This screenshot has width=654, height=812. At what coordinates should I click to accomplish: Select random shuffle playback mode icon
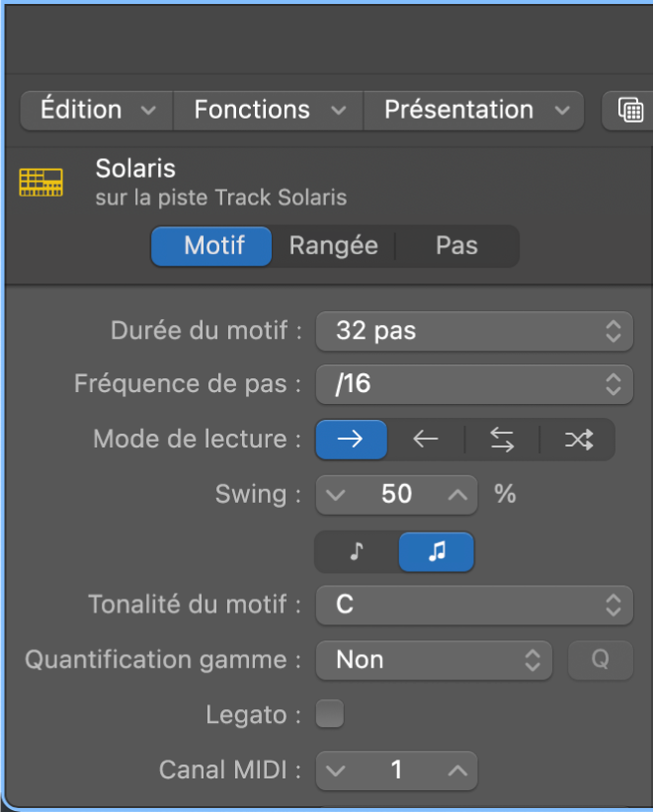(x=578, y=440)
